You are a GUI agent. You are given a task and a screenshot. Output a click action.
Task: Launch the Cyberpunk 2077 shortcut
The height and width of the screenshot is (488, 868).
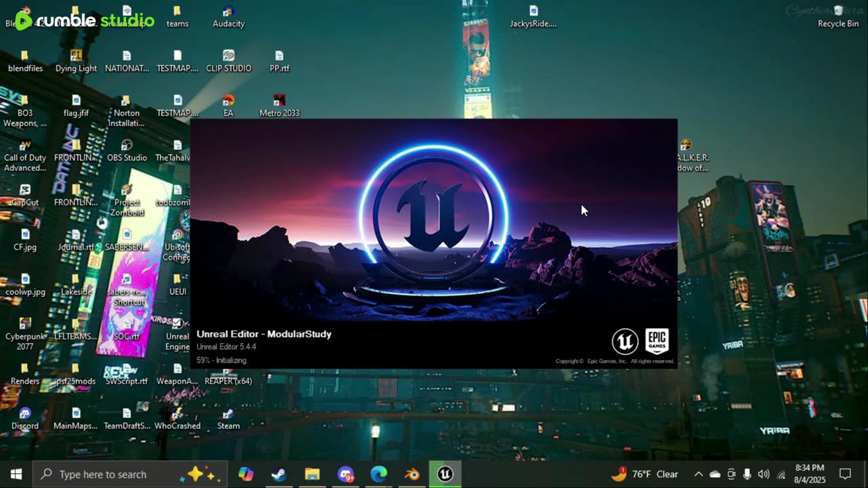pyautogui.click(x=25, y=335)
